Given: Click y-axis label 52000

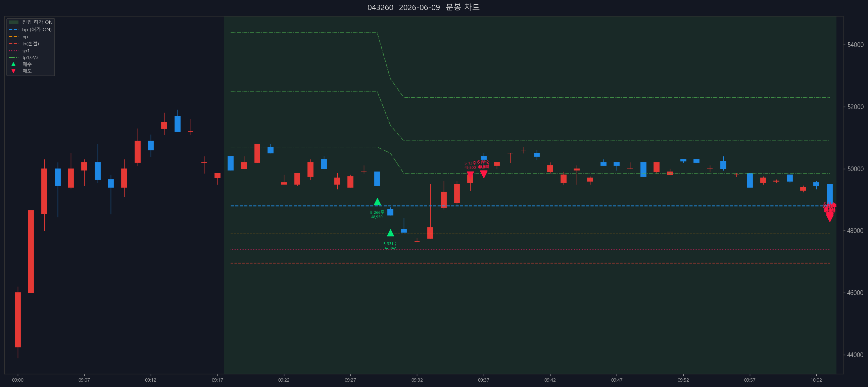Looking at the screenshot, I should pyautogui.click(x=856, y=107).
